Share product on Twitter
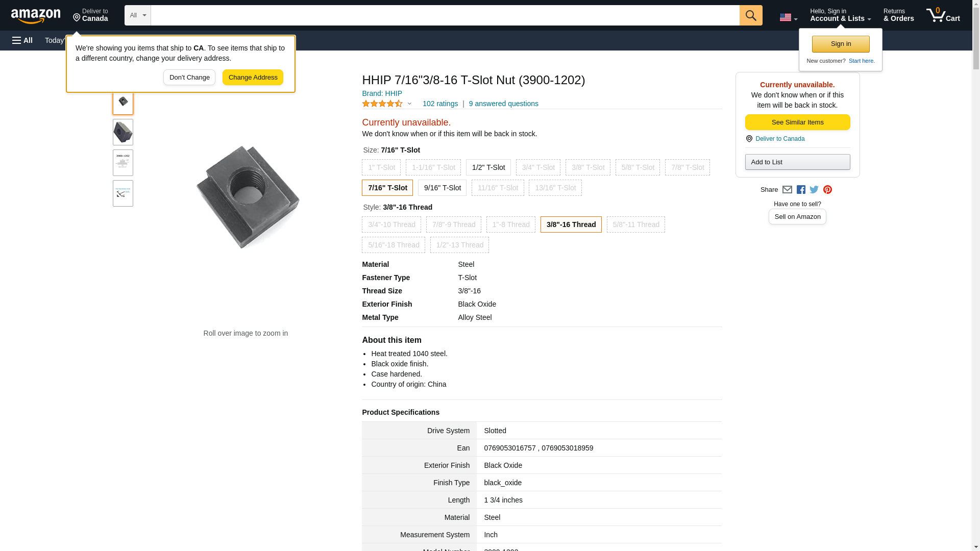Viewport: 980px width, 551px height. (814, 190)
